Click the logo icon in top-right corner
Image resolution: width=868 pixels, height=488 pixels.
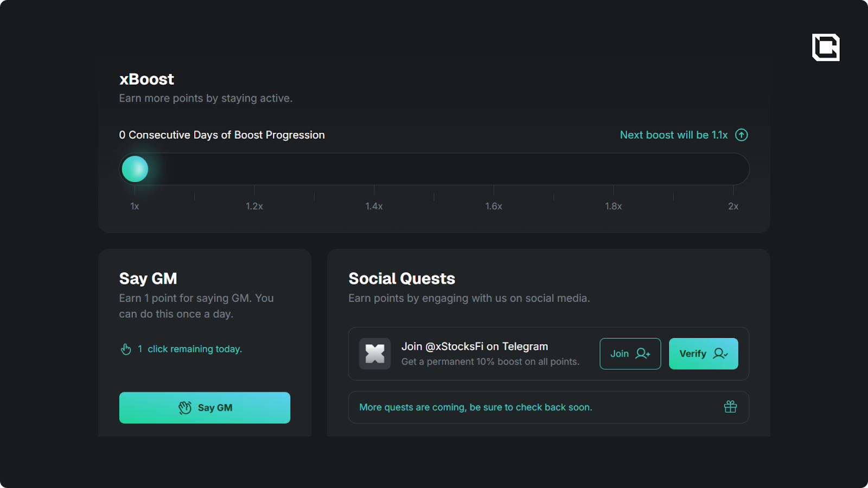[826, 47]
